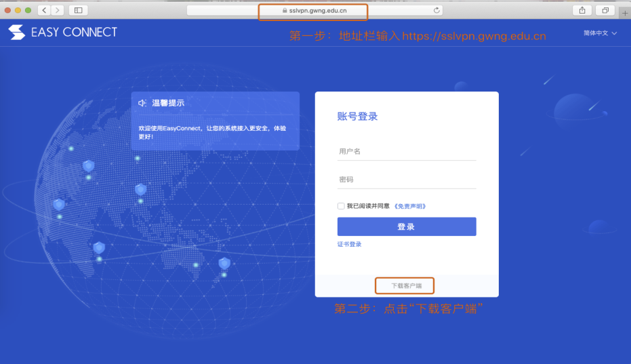Viewport: 631px width, 364px height.
Task: Check the 我已阅读并同意 agreement checkbox
Action: [341, 206]
